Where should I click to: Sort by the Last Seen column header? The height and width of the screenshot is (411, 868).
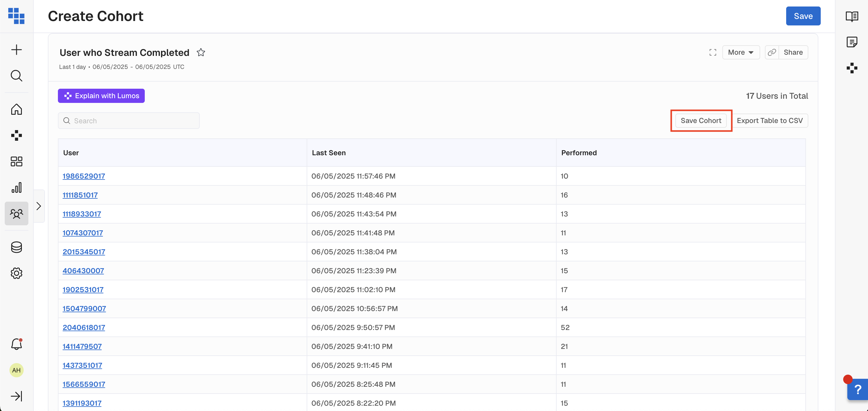329,153
